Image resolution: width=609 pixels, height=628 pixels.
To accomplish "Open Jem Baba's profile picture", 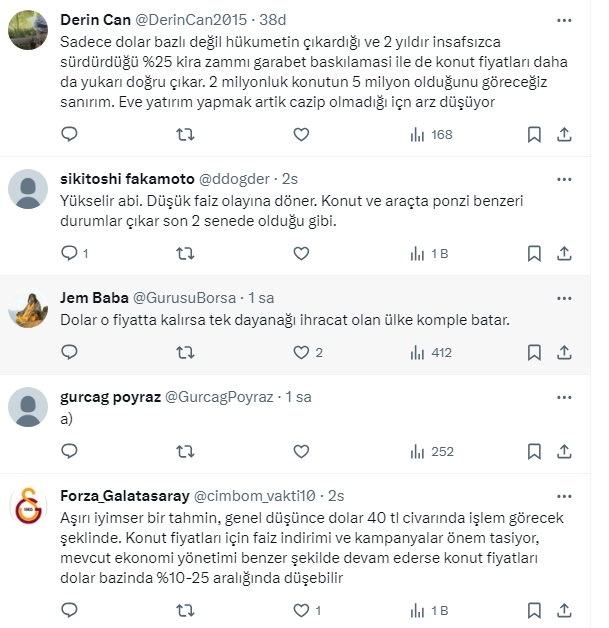I will pos(30,309).
